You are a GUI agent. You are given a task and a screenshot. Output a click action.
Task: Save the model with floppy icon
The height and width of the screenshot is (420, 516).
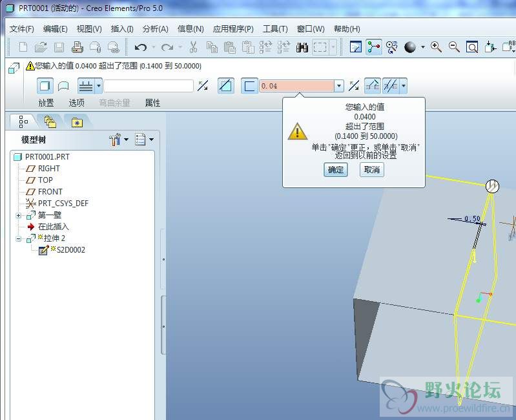click(x=59, y=47)
